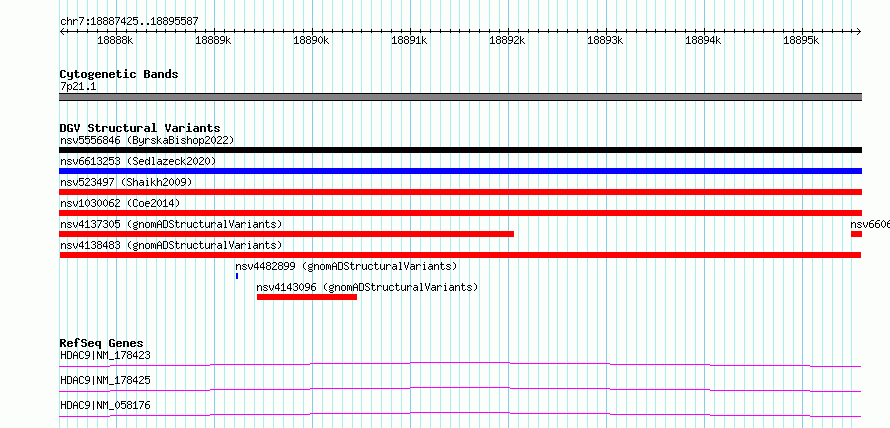
Task: Click the gray 7p21.1 cytogenetic band
Action: point(460,97)
